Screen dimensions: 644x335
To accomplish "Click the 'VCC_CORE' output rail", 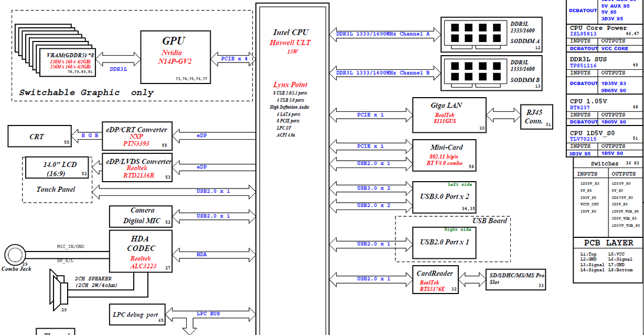I will coord(615,48).
